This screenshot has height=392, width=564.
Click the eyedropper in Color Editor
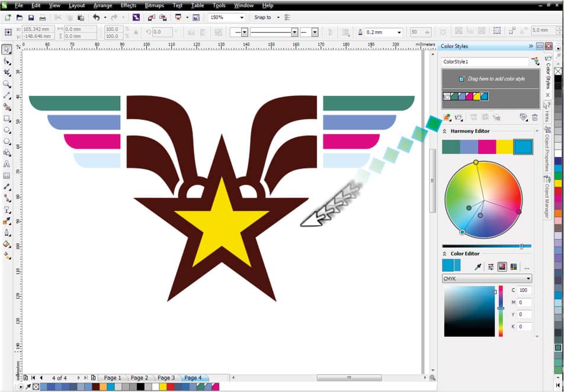point(478,267)
